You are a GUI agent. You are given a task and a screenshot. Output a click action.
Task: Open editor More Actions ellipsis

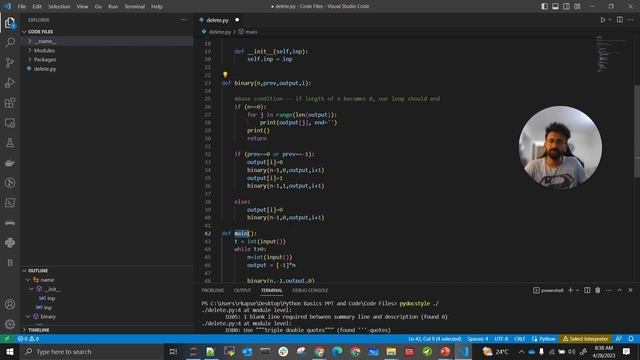631,20
